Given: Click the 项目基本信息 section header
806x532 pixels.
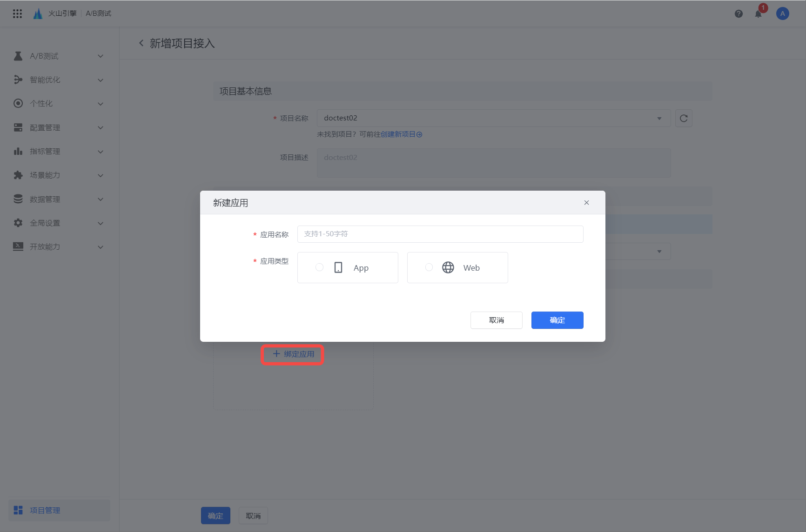Looking at the screenshot, I should pyautogui.click(x=463, y=91).
